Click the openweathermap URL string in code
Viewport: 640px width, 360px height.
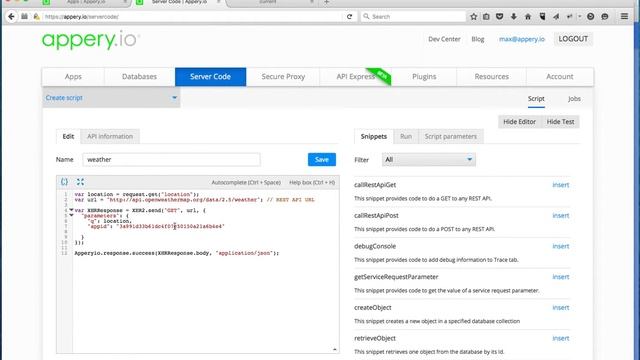[184, 200]
